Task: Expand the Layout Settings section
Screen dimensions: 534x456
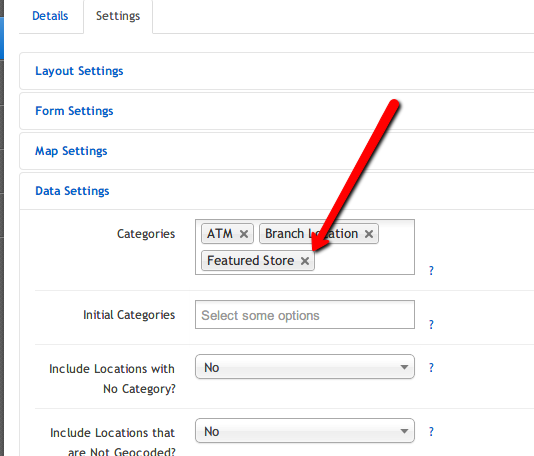Action: [x=79, y=71]
